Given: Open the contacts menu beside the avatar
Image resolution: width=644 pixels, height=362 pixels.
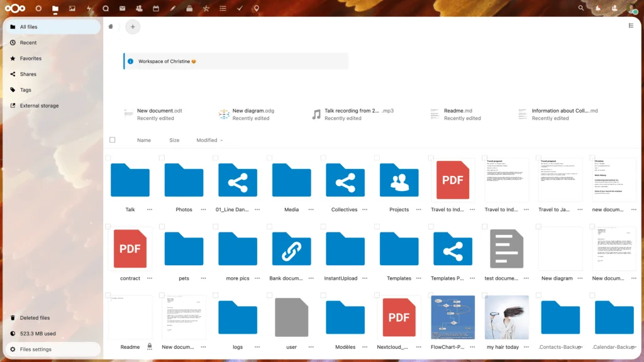Looking at the screenshot, I should [x=614, y=8].
